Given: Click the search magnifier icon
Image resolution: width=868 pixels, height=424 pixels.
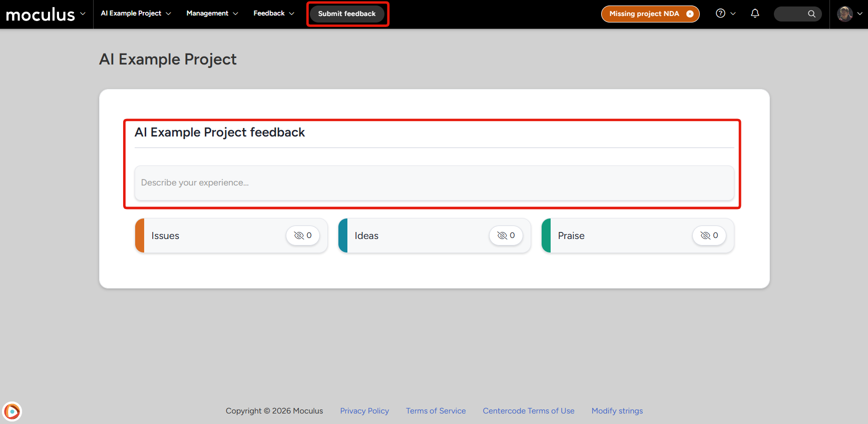Looking at the screenshot, I should (811, 14).
